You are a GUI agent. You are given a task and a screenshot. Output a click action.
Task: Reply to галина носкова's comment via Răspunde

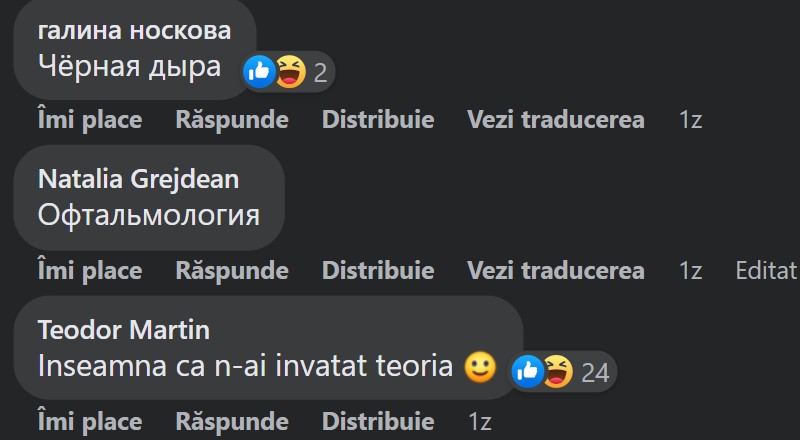coord(232,121)
